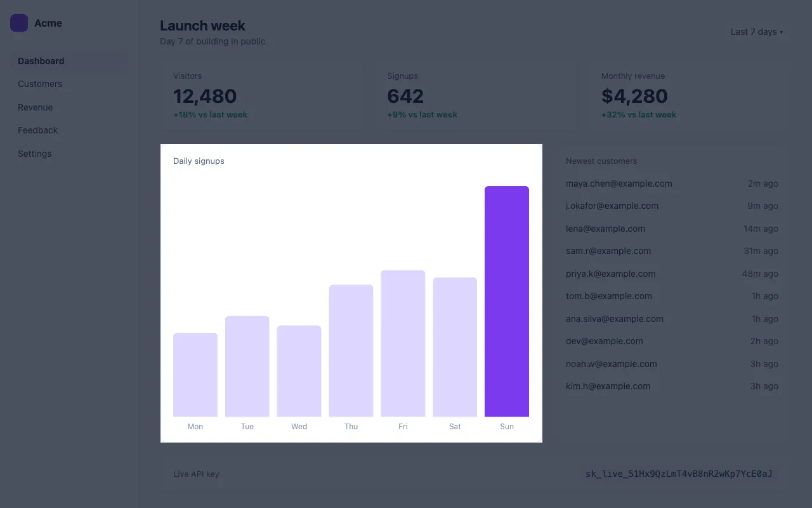Select the Live API key label

[x=196, y=474]
